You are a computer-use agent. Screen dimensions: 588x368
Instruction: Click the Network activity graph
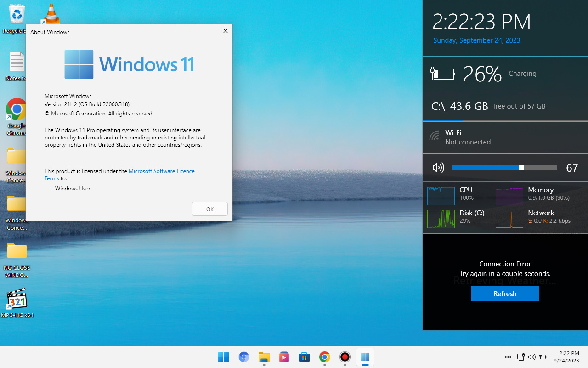tap(509, 219)
